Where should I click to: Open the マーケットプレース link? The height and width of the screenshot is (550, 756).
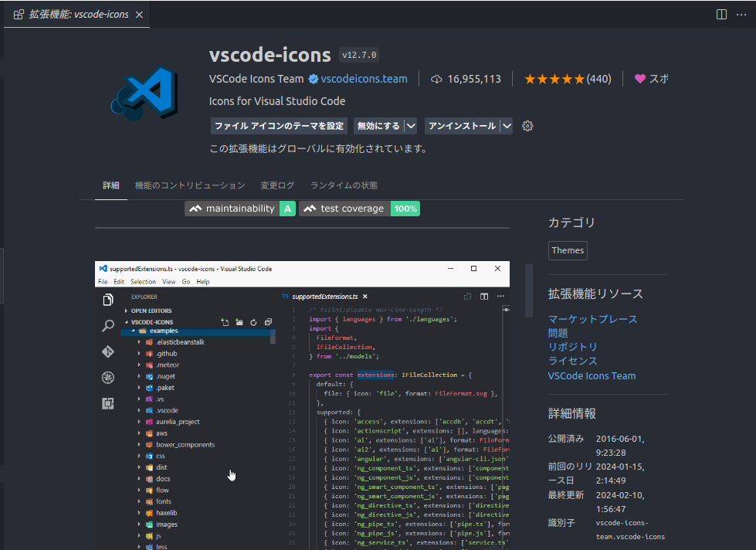(x=592, y=319)
